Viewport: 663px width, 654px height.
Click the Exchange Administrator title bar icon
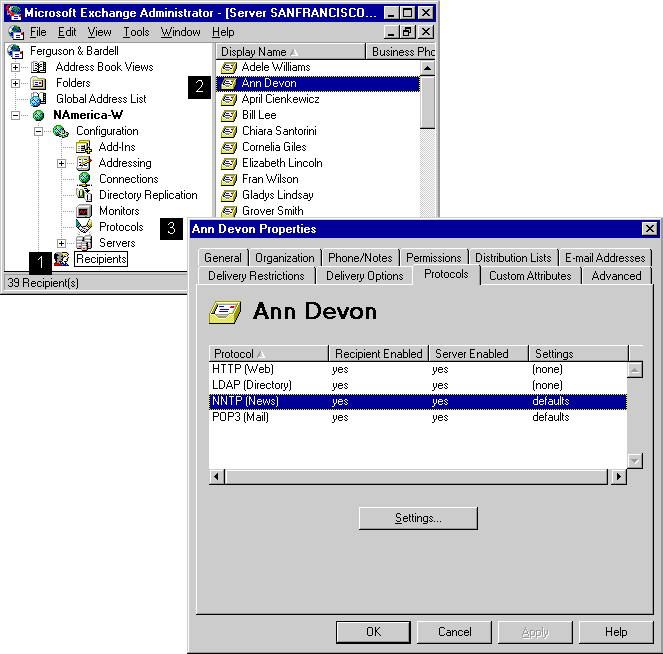tap(14, 13)
